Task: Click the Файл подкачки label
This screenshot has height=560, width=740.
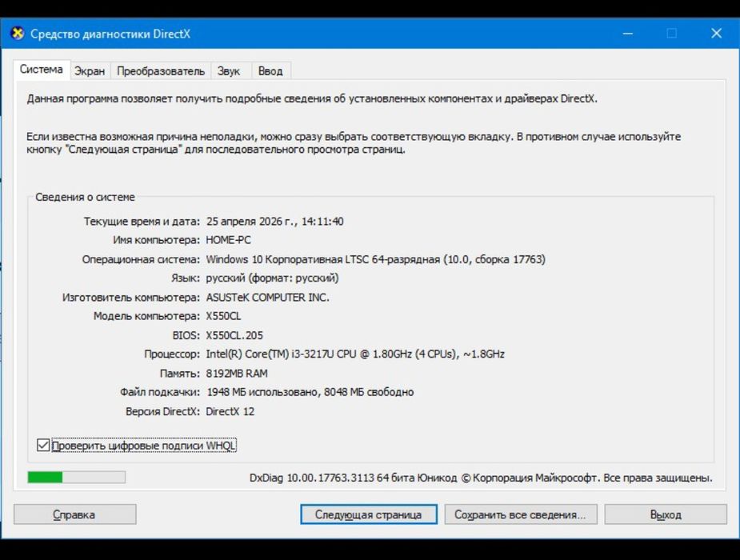Action: click(159, 392)
